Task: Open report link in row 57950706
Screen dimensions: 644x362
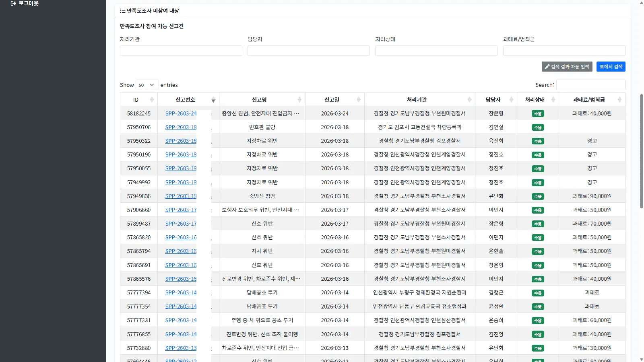Action: pyautogui.click(x=181, y=127)
